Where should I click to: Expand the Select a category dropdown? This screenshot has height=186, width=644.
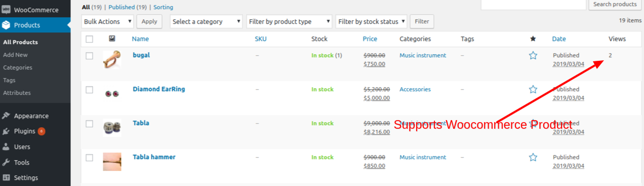[x=207, y=22]
